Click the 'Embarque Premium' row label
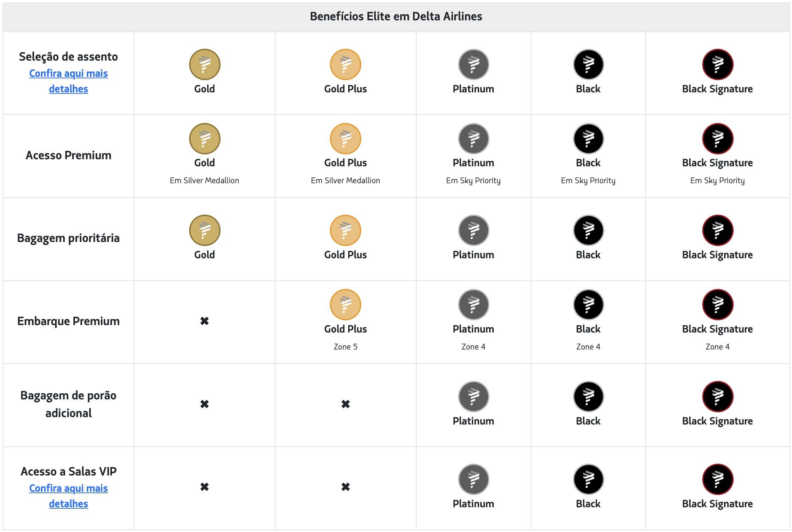Viewport: 792px width, 532px height. pyautogui.click(x=69, y=321)
